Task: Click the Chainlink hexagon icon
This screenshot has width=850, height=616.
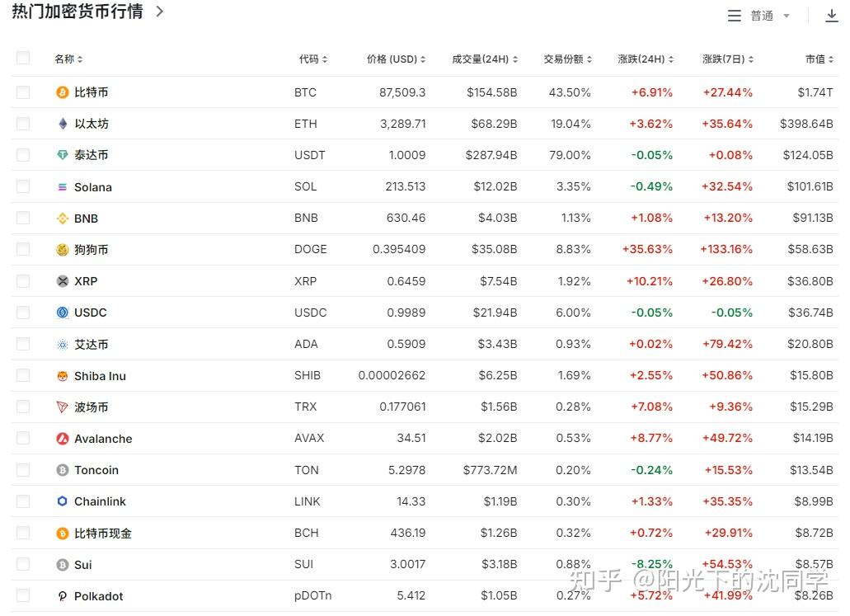Action: pyautogui.click(x=63, y=501)
